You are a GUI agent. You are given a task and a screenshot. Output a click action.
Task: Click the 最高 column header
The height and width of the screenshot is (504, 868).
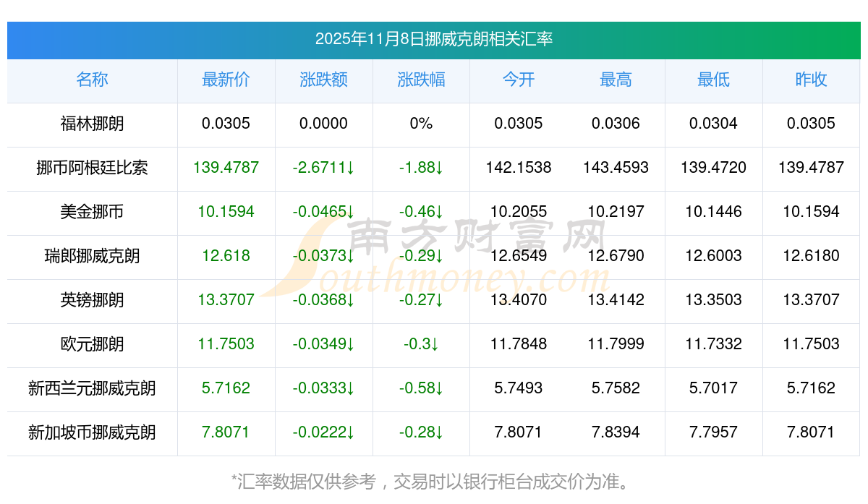click(x=616, y=80)
